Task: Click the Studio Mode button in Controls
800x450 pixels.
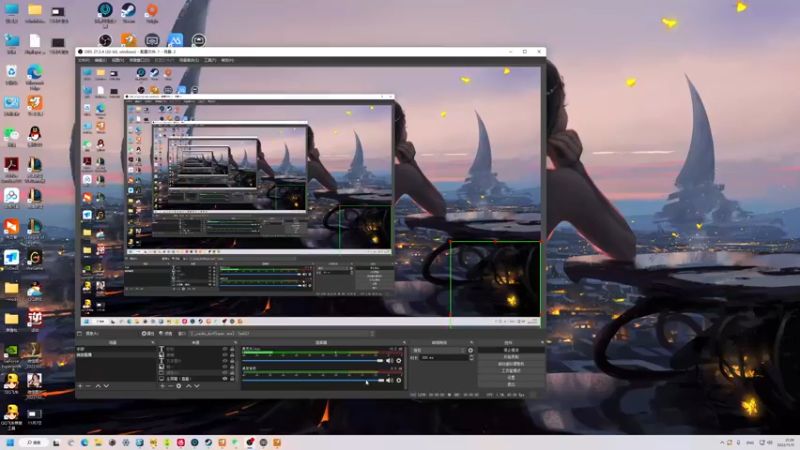Action: 511,370
